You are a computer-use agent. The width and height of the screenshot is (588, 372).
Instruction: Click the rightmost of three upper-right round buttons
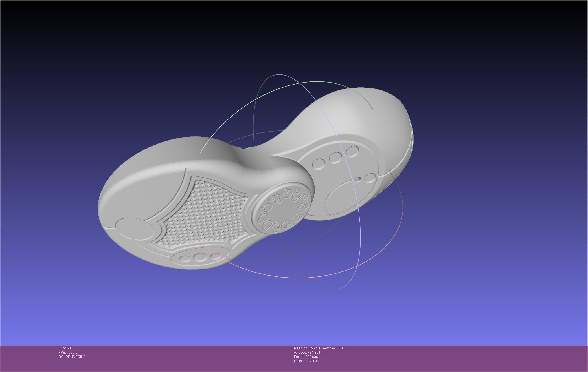click(352, 151)
